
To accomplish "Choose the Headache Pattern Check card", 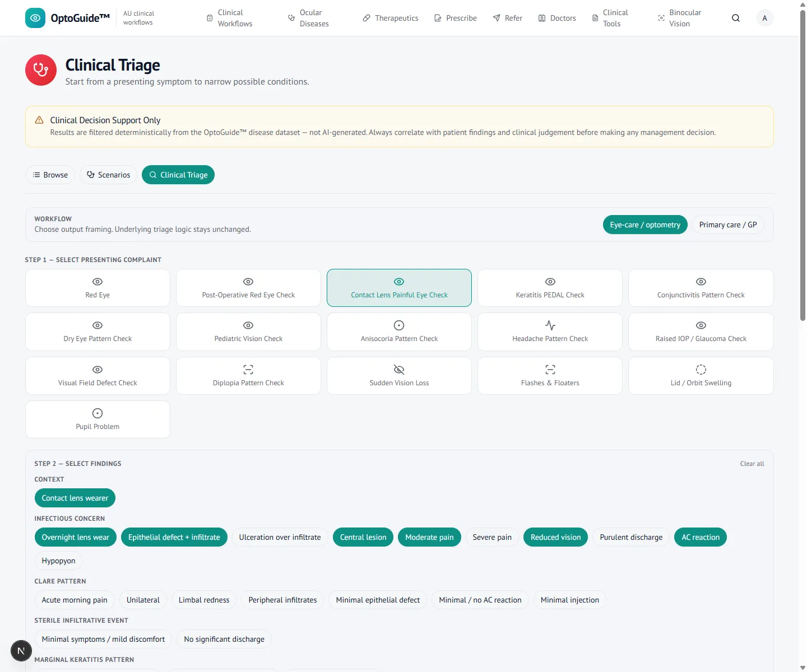I will (550, 332).
